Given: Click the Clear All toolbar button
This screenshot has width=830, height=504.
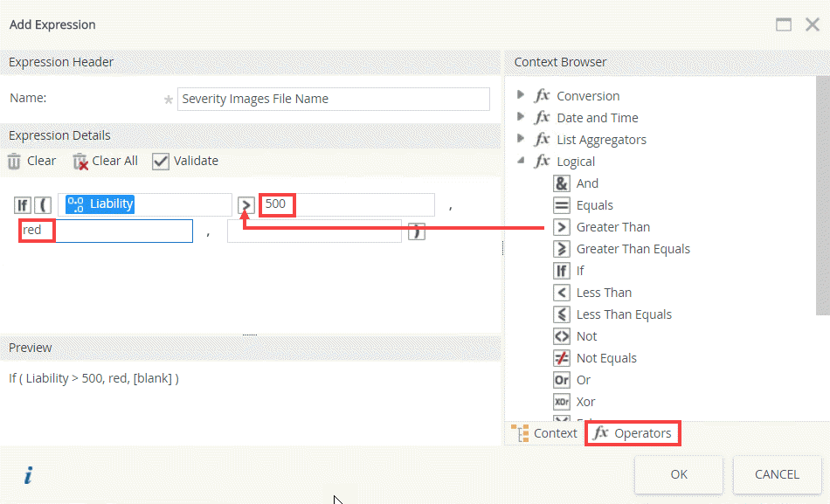Looking at the screenshot, I should [x=105, y=161].
